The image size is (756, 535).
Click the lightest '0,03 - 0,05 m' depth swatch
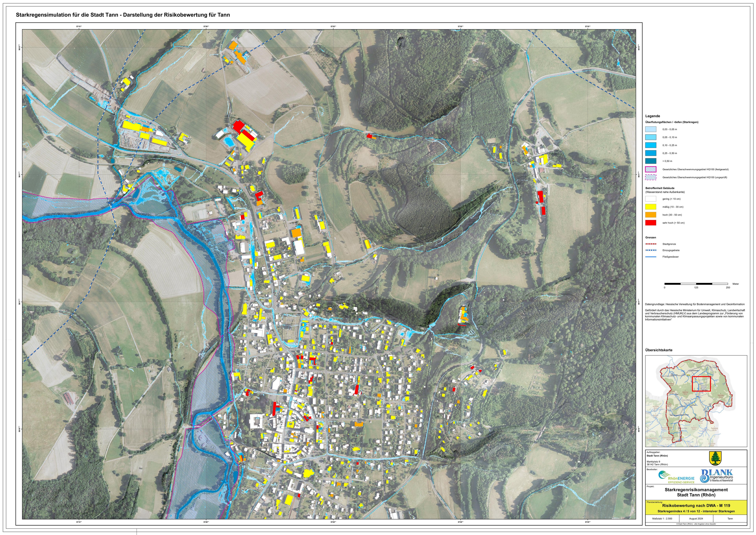point(651,129)
